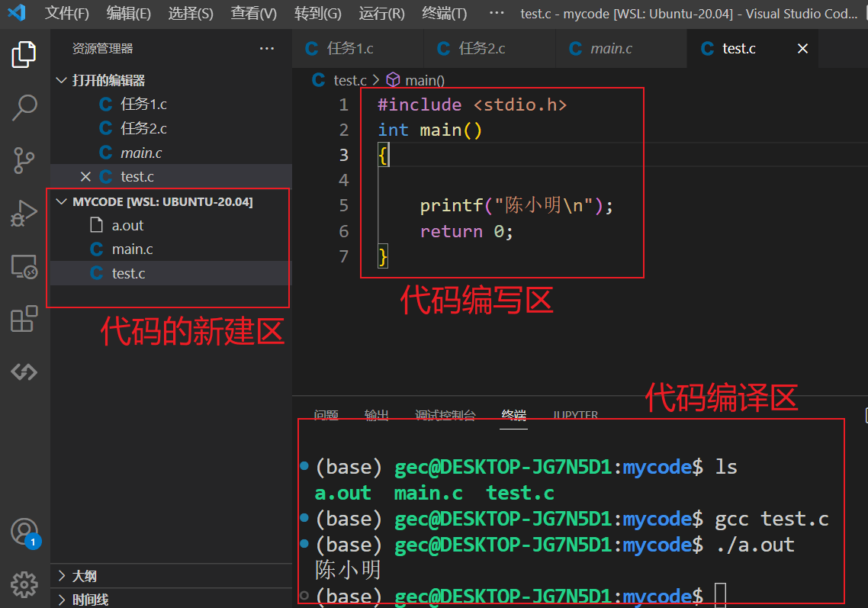Open the 编辑(E) menu
Screen dimensions: 868x608
point(128,13)
